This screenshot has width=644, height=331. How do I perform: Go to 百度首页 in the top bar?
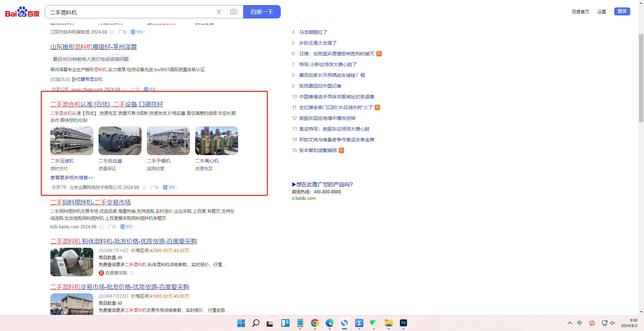click(580, 12)
